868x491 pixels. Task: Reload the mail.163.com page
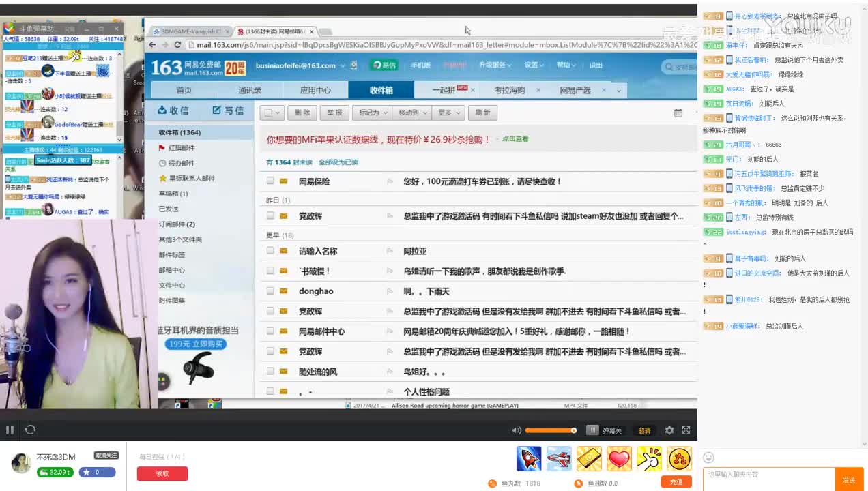tap(177, 45)
